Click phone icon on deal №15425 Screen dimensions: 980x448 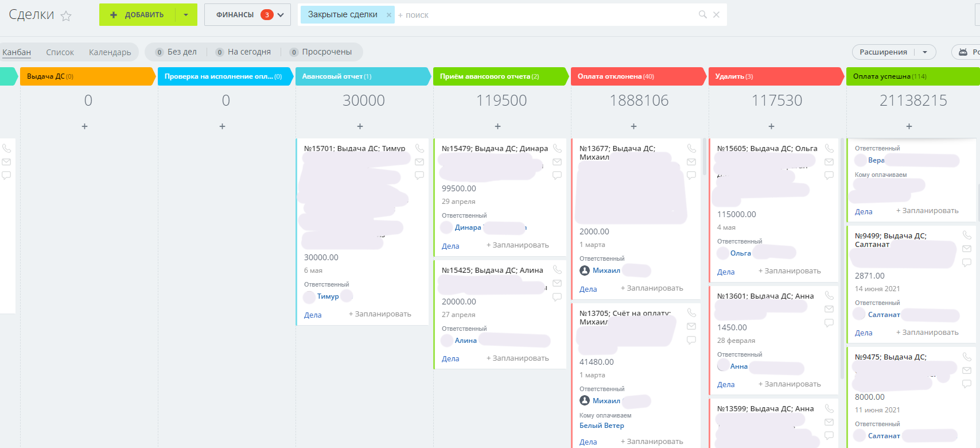coord(557,269)
